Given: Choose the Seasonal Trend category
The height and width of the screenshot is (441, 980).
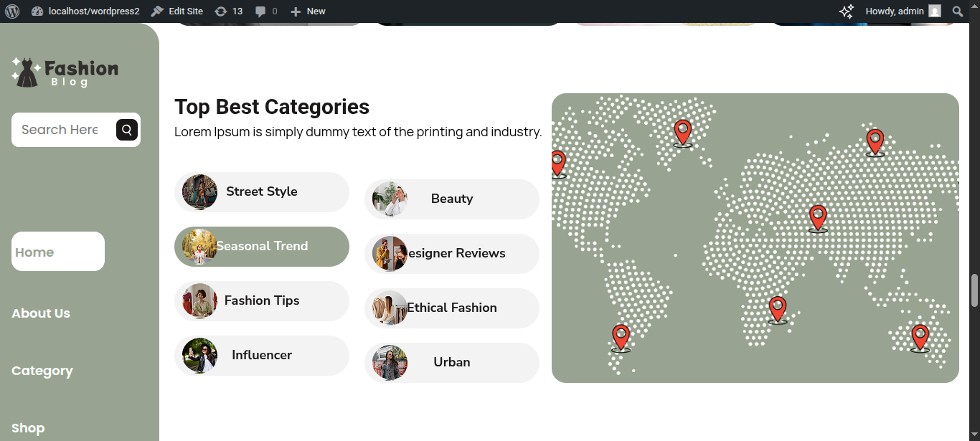Looking at the screenshot, I should (x=261, y=247).
